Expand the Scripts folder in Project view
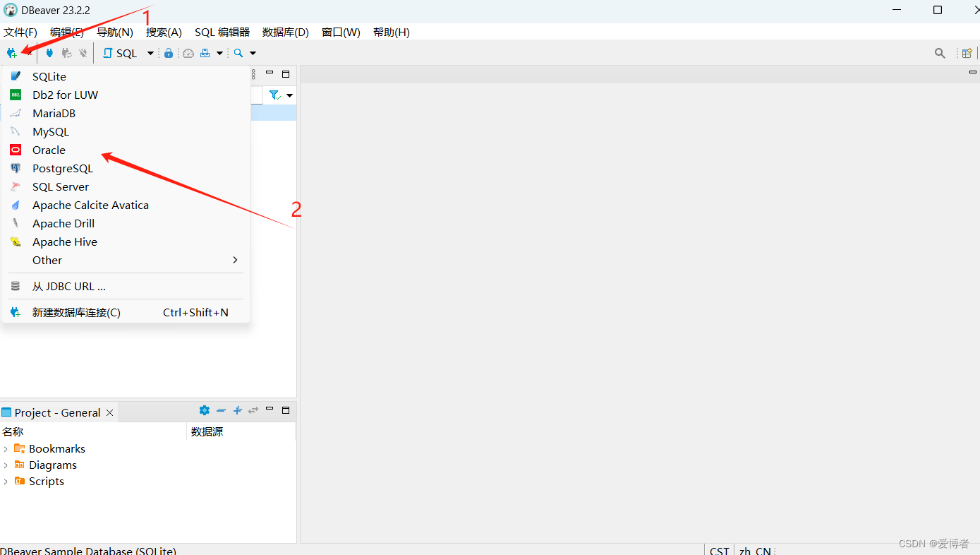980x555 pixels. (x=6, y=481)
